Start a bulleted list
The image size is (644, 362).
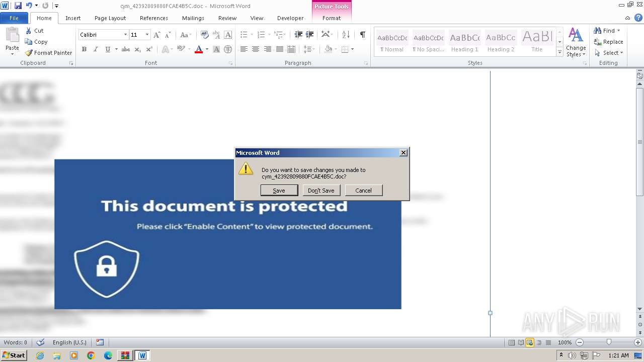click(244, 35)
